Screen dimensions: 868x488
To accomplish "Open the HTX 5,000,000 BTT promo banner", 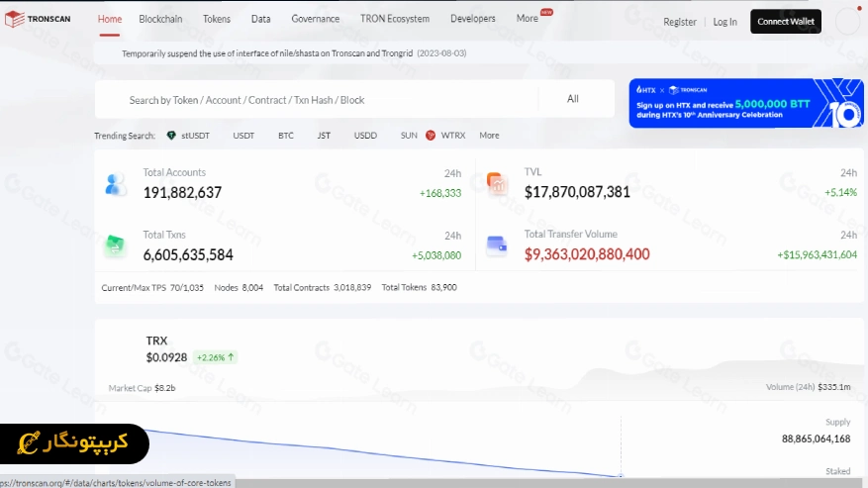I will 745,103.
